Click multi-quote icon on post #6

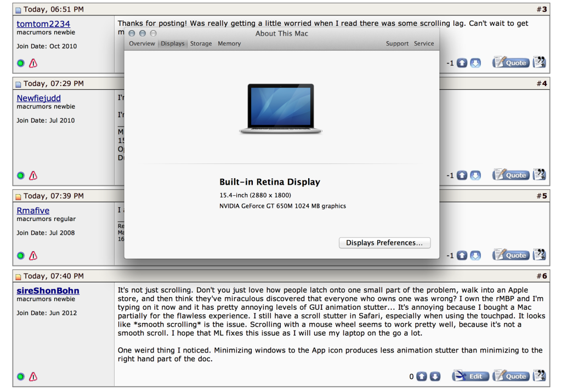pyautogui.click(x=539, y=376)
